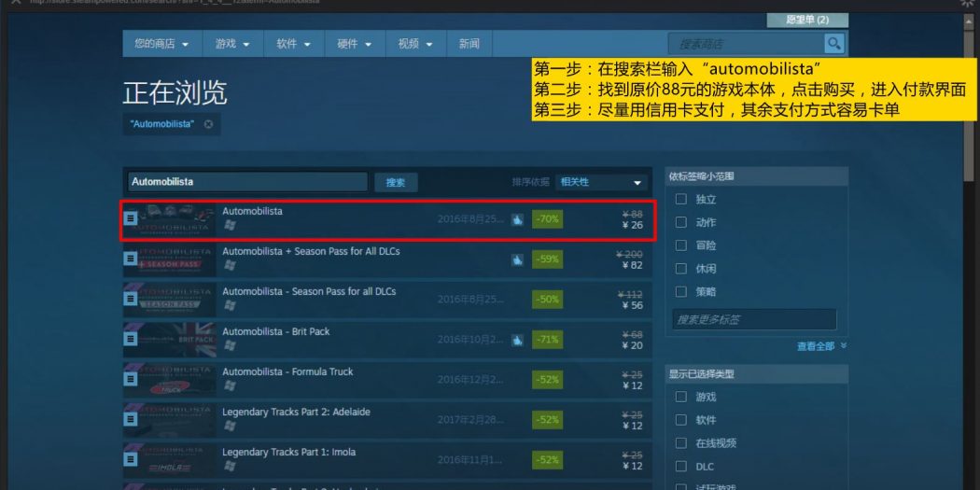Check the 游戏 type checkbox
The image size is (980, 490).
point(681,397)
